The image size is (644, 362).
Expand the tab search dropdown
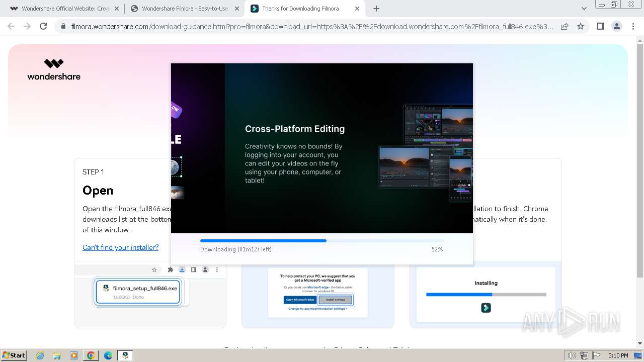pos(584,9)
